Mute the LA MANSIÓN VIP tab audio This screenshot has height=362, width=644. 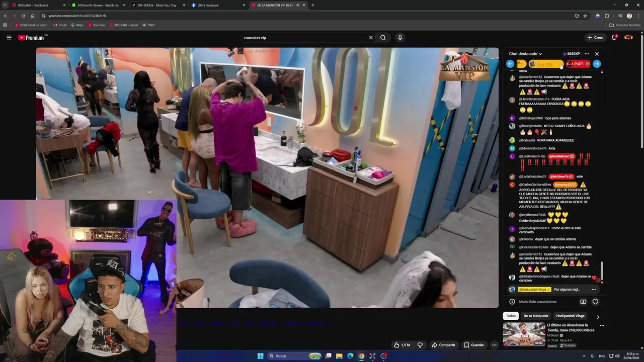(x=297, y=5)
